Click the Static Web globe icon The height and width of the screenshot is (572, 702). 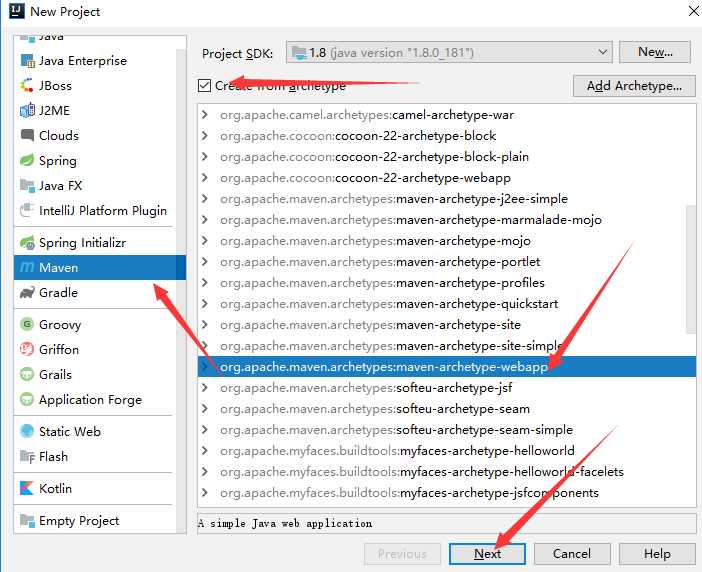[x=27, y=431]
